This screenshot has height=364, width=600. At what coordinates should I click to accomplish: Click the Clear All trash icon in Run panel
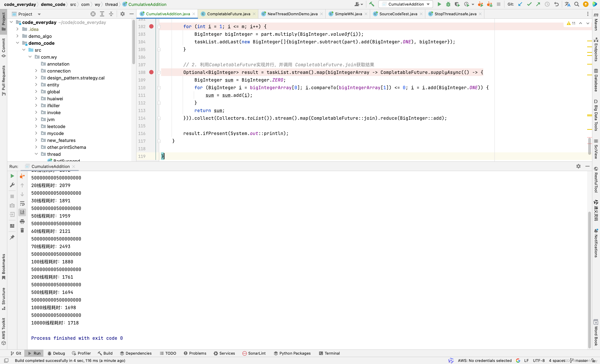click(22, 230)
